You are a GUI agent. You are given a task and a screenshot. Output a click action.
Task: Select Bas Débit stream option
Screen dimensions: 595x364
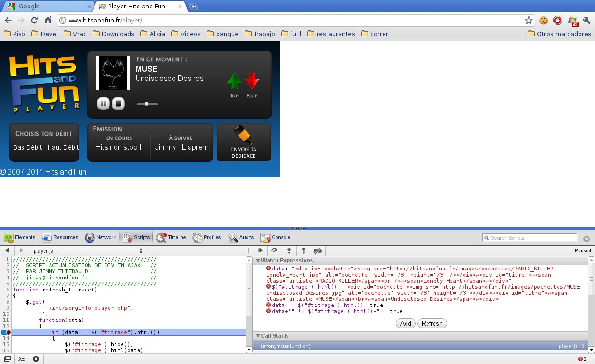coord(28,147)
